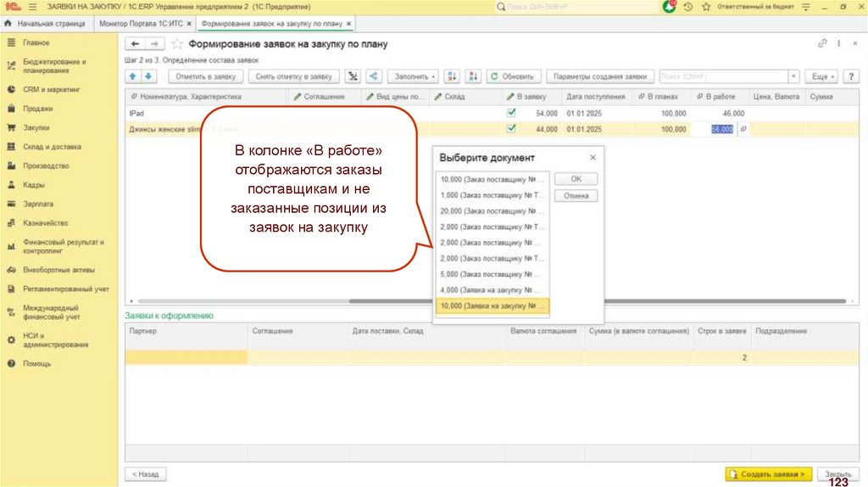Uncheck the 'В заявку' checkbox for IPad
This screenshot has height=487, width=868.
[511, 113]
